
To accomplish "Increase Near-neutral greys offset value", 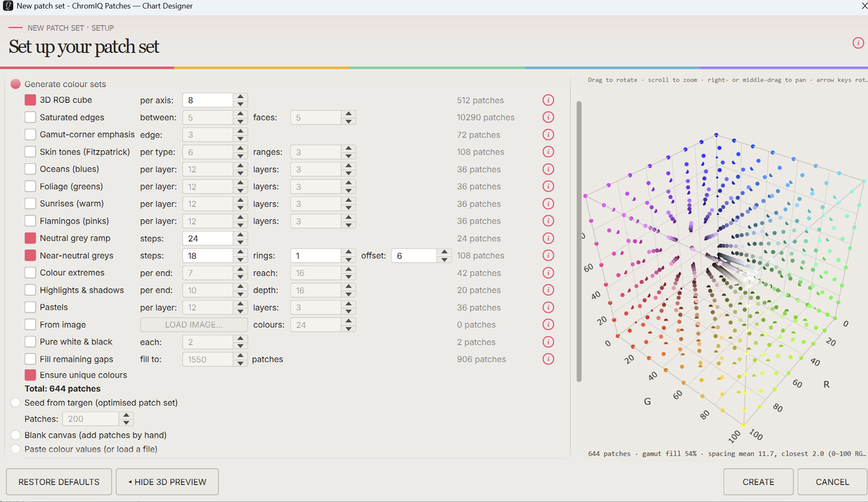I will pos(444,252).
